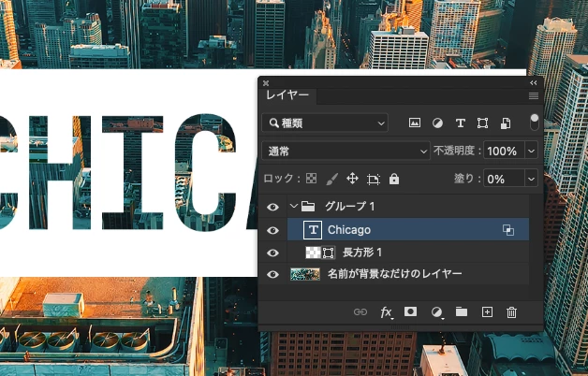Viewport: 588px width, 376px height.
Task: Filter layers by smart object icon
Action: [x=506, y=123]
